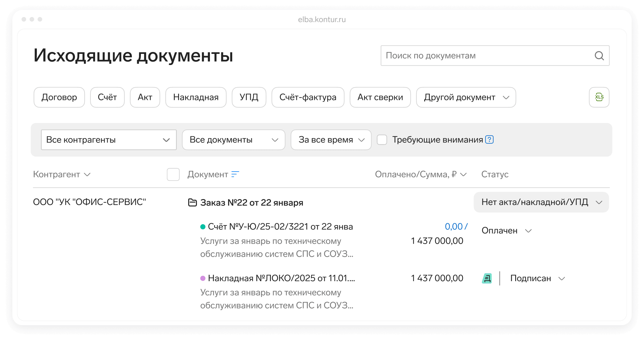Image resolution: width=644 pixels, height=340 pixels.
Task: Tick the select-all checkbox in the table header
Action: [x=173, y=174]
